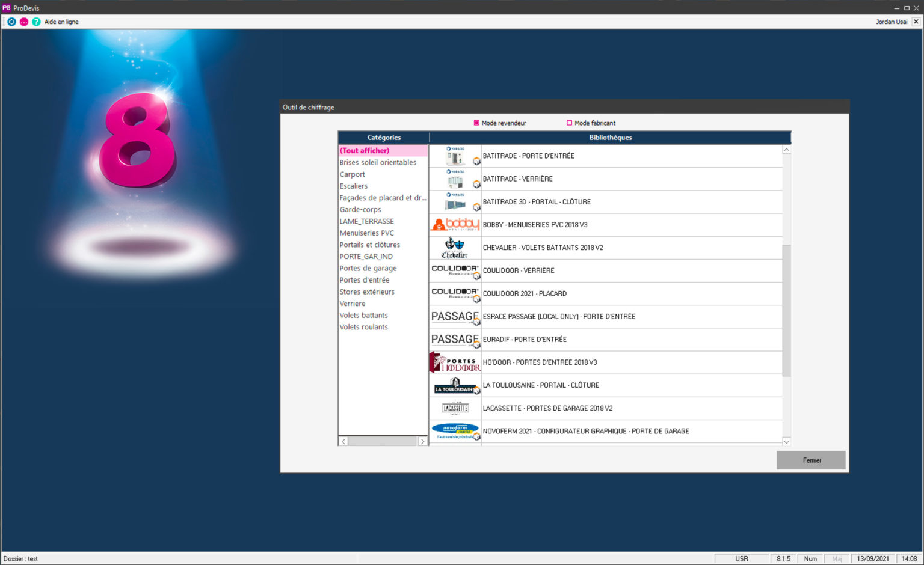Click the Bobby logo thumbnail

click(x=455, y=225)
